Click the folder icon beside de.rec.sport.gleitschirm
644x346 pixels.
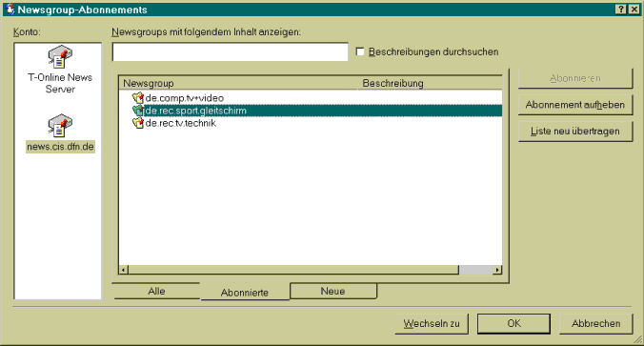[137, 111]
